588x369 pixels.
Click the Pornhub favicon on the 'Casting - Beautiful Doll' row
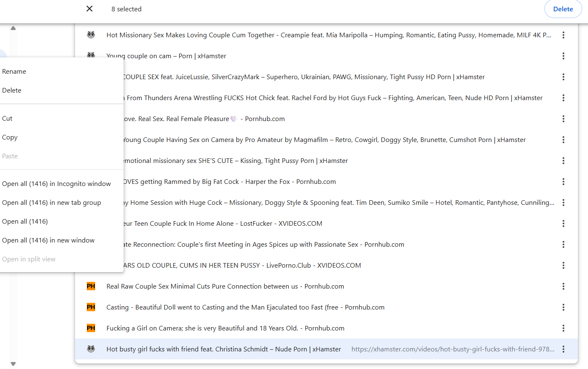(91, 307)
